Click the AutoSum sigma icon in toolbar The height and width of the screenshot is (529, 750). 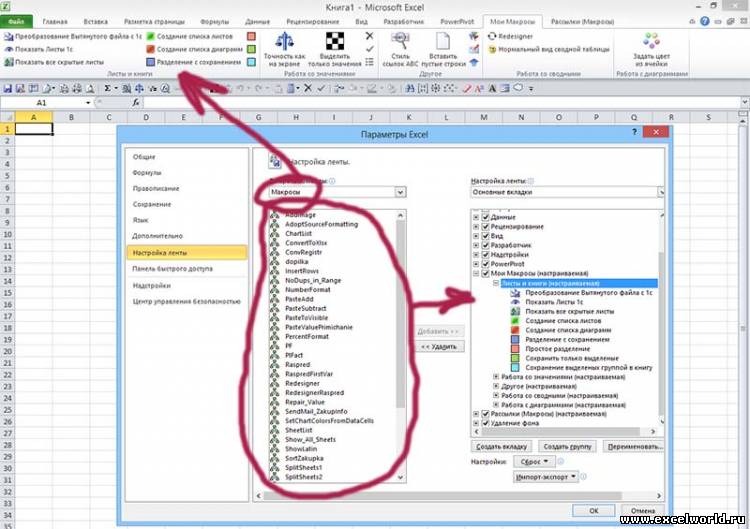(108, 88)
